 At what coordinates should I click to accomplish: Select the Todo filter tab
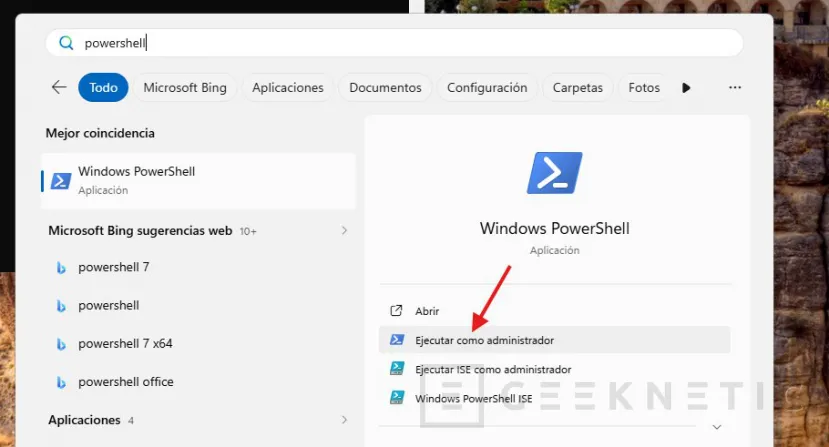(103, 87)
